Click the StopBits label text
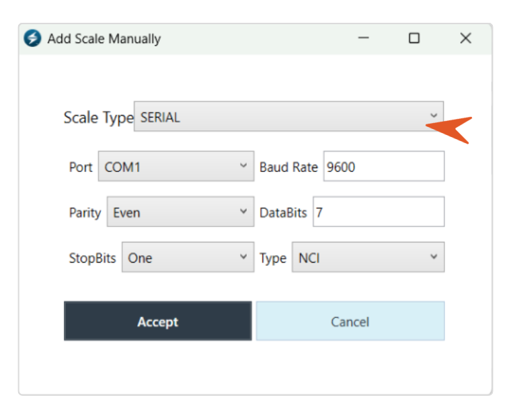The image size is (511, 420). point(93,258)
